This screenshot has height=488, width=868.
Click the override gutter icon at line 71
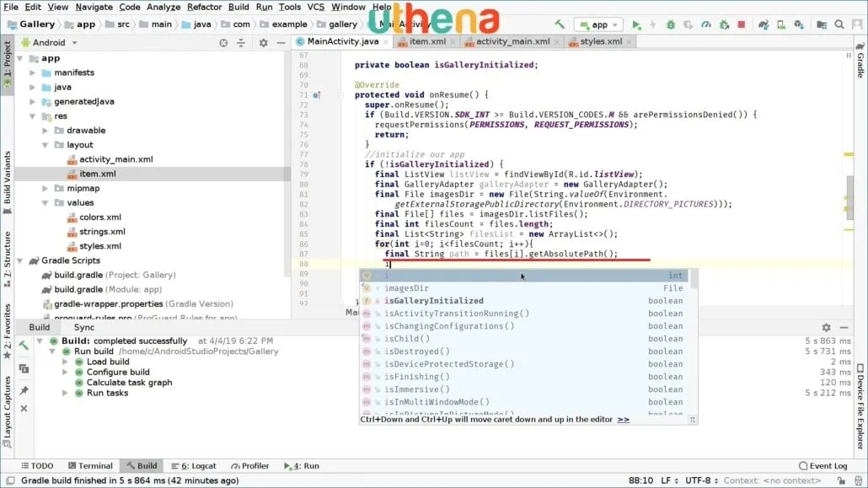[317, 95]
